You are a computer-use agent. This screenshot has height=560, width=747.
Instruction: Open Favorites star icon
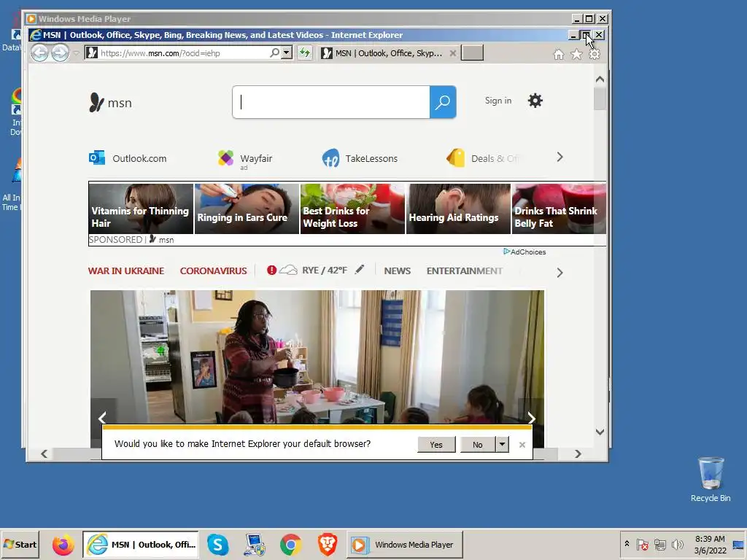576,54
